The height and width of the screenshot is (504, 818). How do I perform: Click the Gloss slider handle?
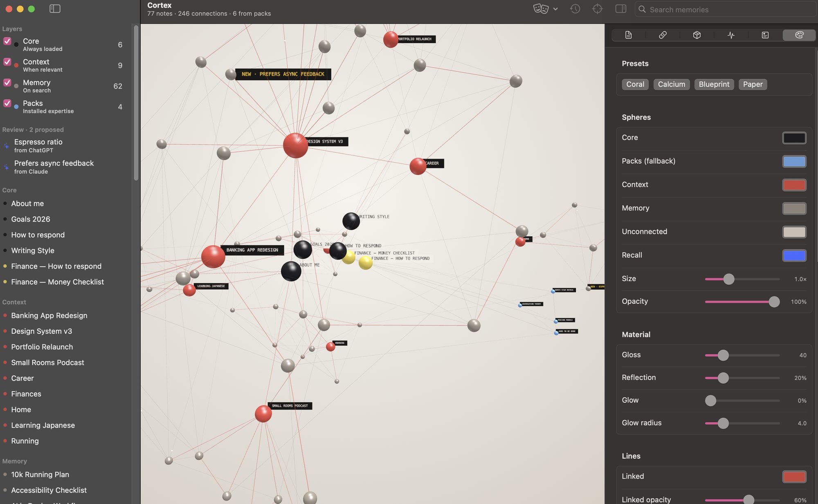[x=723, y=355]
